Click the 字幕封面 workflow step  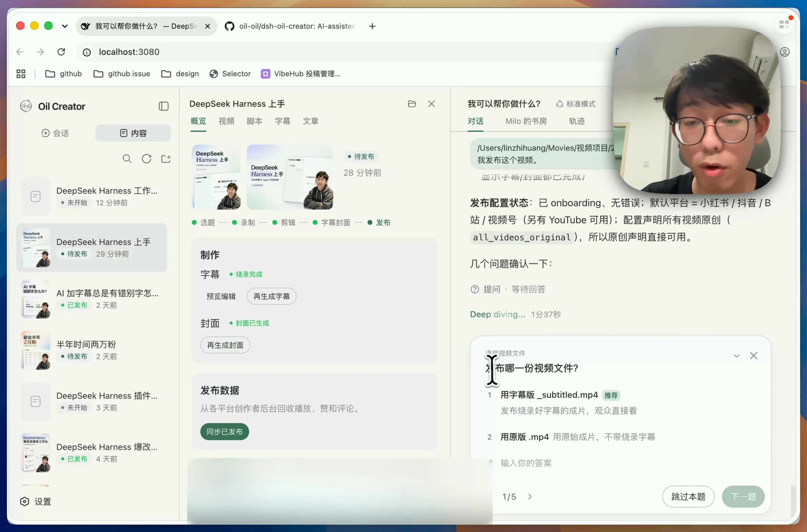(332, 223)
